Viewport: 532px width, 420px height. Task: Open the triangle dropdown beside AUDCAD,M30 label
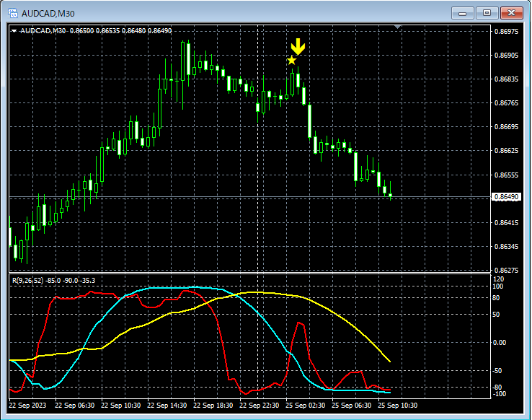(14, 31)
